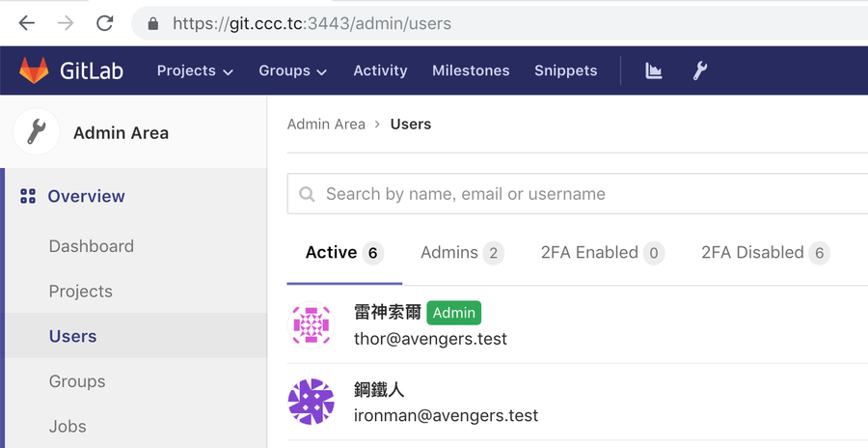Click Users breadcrumb item
This screenshot has height=448, width=868.
coord(411,125)
